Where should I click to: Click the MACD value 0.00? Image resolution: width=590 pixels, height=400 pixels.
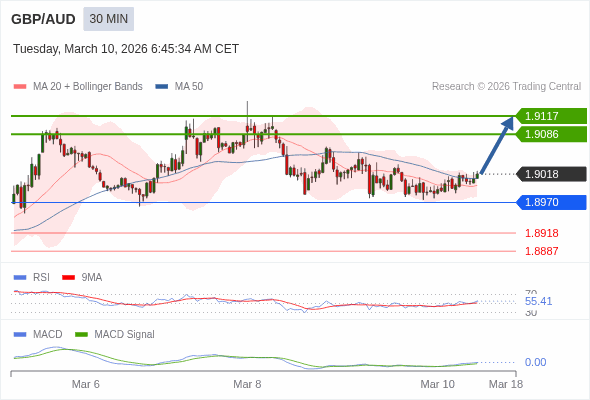[535, 362]
